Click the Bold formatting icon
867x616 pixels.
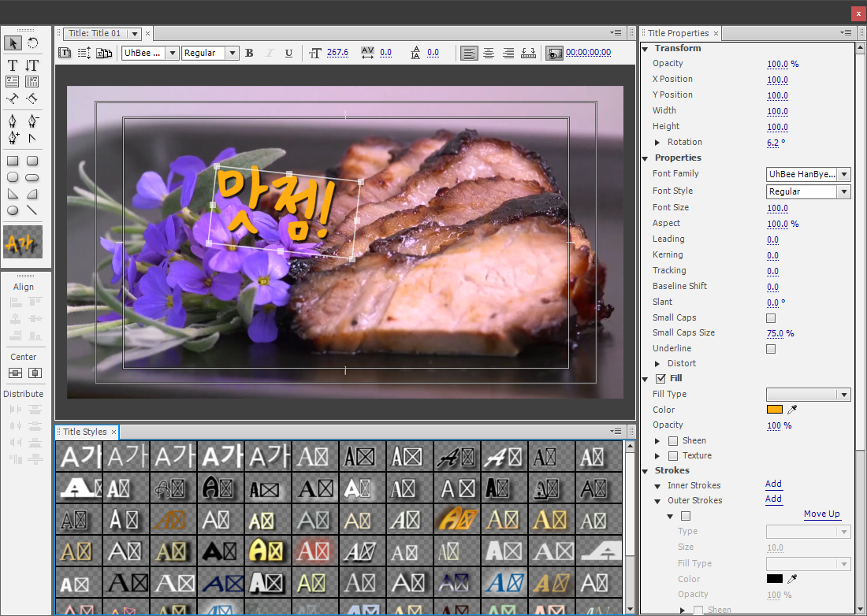pyautogui.click(x=249, y=53)
